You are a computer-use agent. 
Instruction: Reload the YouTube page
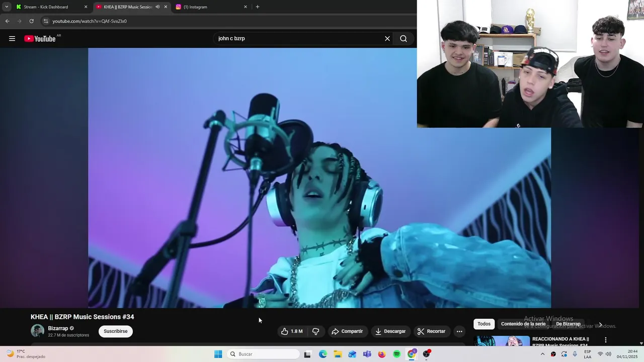coord(31,21)
